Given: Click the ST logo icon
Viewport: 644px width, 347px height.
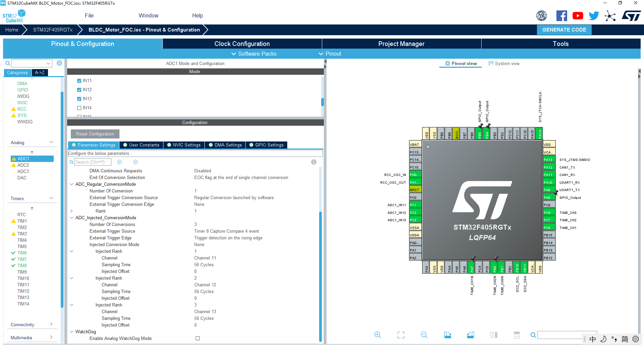Looking at the screenshot, I should 631,16.
